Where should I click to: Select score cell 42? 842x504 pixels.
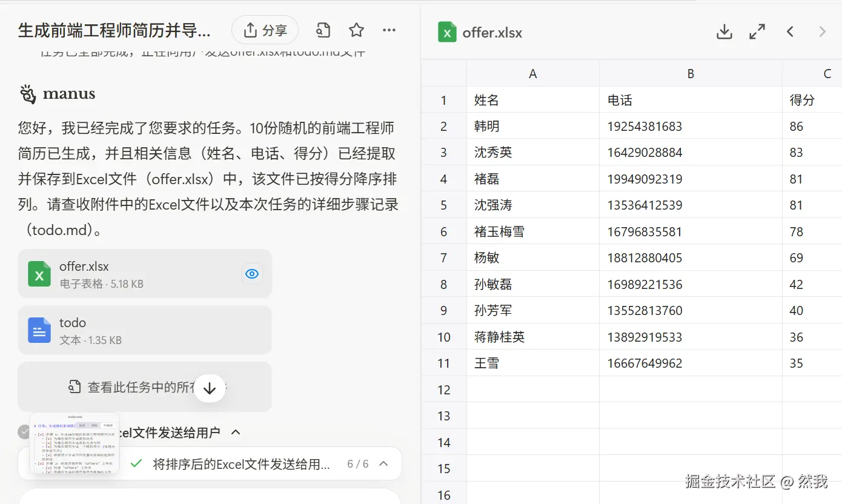[812, 285]
